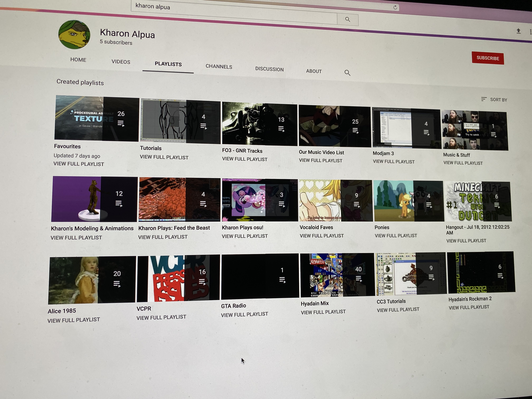View full playlist for Kharon Plays osu!
Viewport: 532px width, 399px height.
245,236
